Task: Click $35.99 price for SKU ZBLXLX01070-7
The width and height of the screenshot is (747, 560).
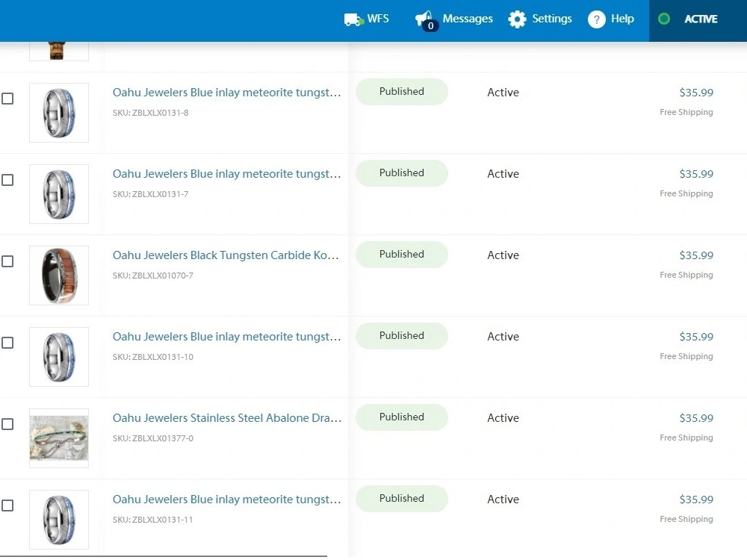Action: click(696, 255)
